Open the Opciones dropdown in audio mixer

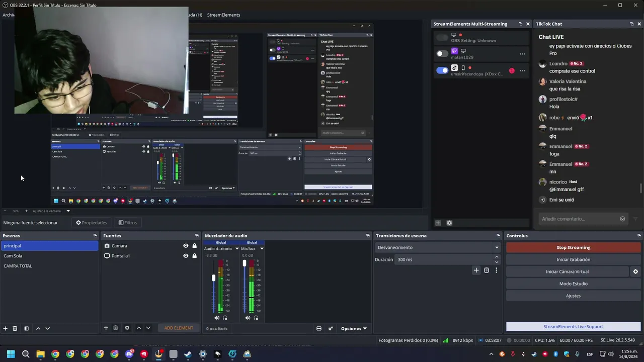[x=354, y=328]
